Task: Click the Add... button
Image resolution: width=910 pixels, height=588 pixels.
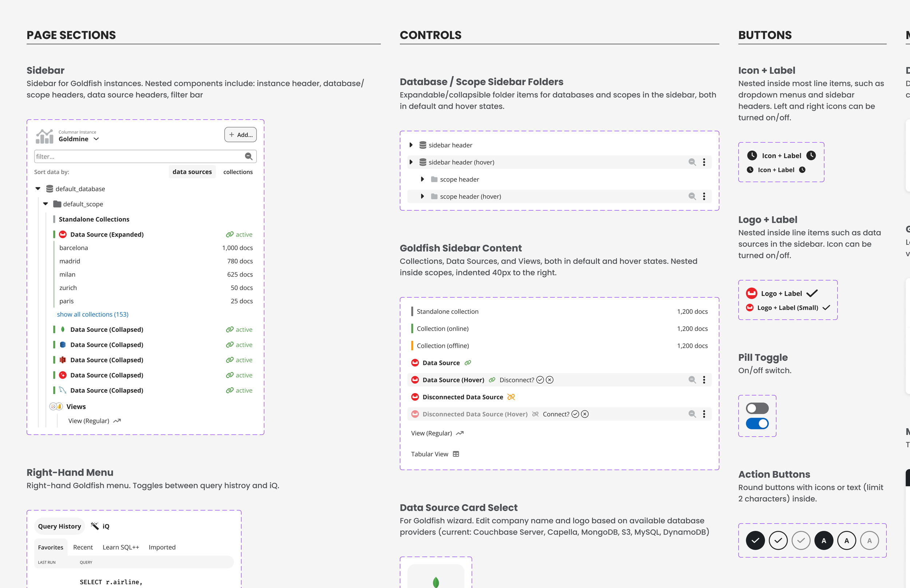Action: pyautogui.click(x=240, y=135)
